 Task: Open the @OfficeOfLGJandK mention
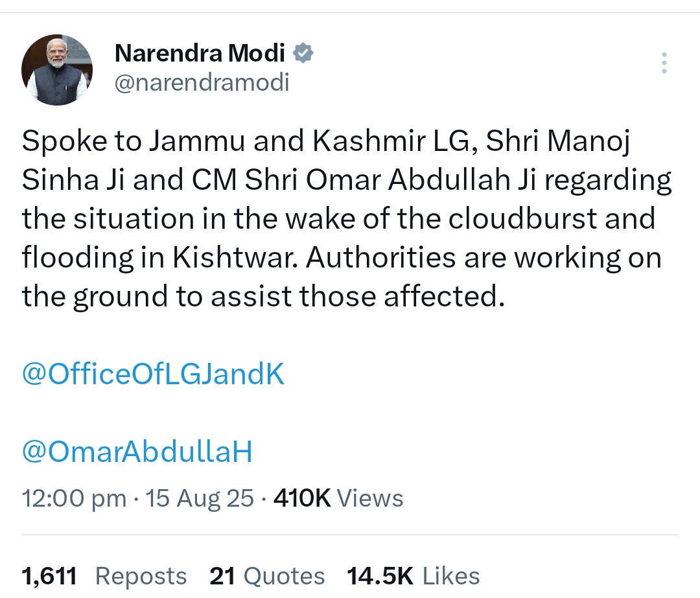[153, 374]
